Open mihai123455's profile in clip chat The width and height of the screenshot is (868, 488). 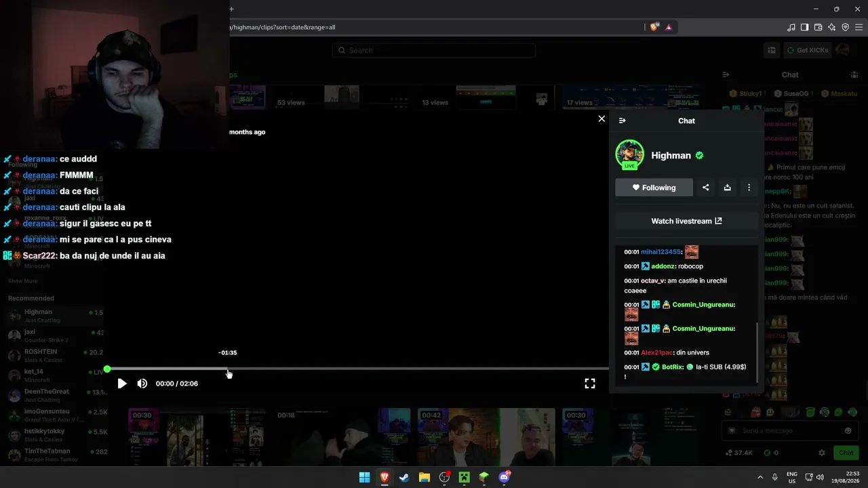[660, 252]
